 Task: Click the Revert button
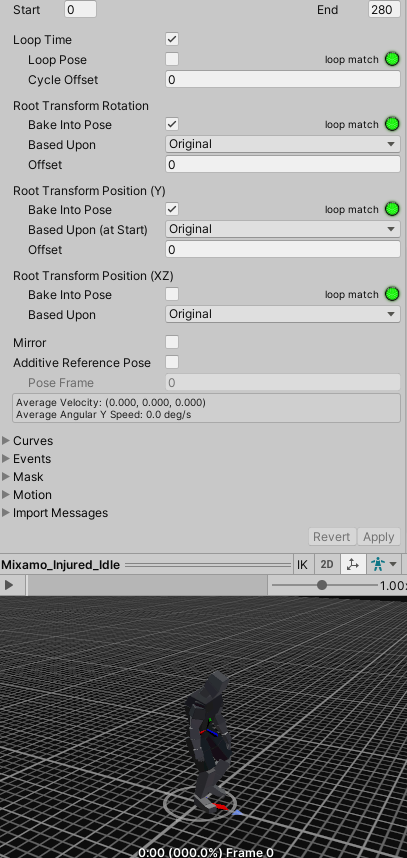click(332, 537)
